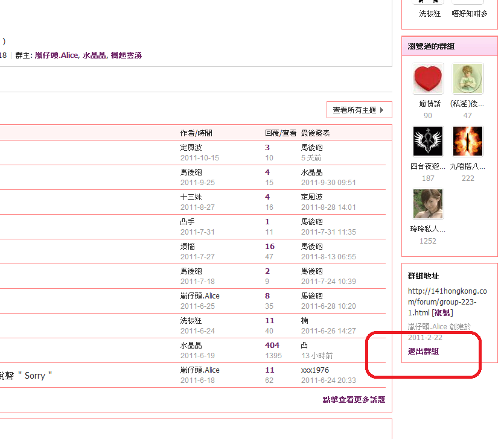Click author name 凸手 in the topic list
Screen dimensions: 504x439
coord(187,222)
